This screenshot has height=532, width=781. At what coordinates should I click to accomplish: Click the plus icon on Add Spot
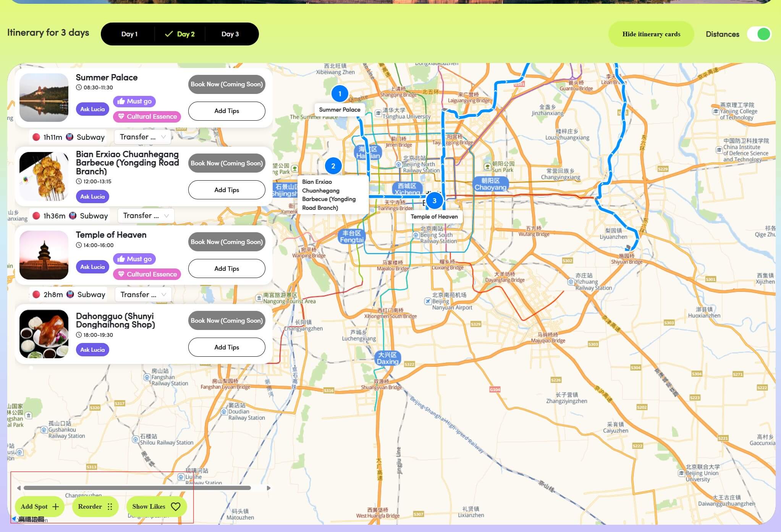(x=56, y=507)
